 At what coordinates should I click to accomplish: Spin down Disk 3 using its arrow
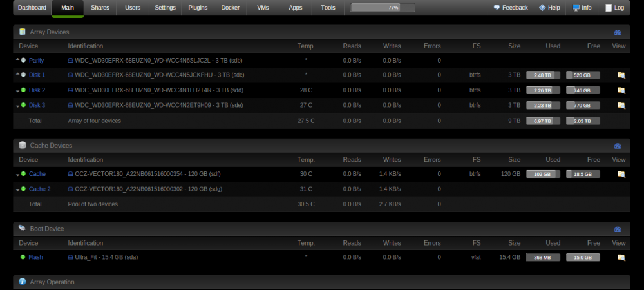[x=17, y=106]
